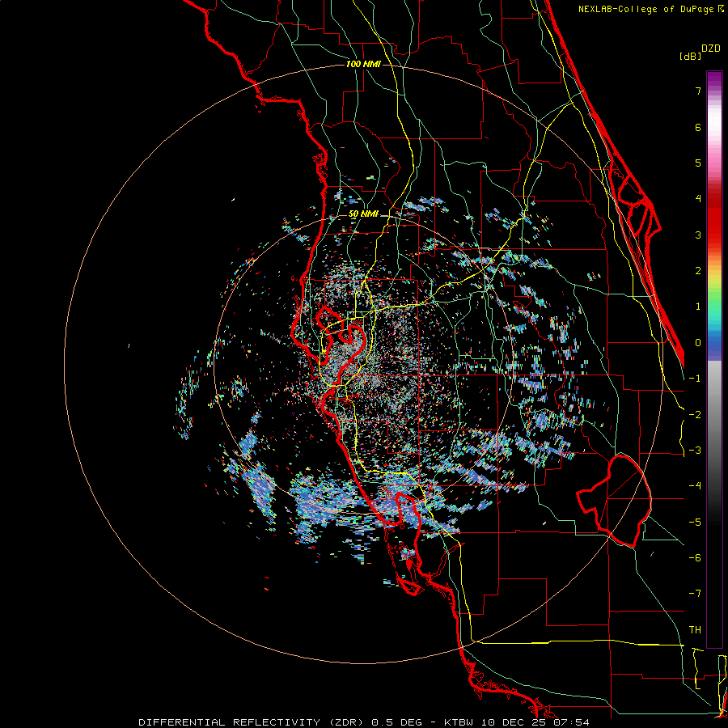
Task: Click the 50 NMI range ring label
Action: pos(363,214)
